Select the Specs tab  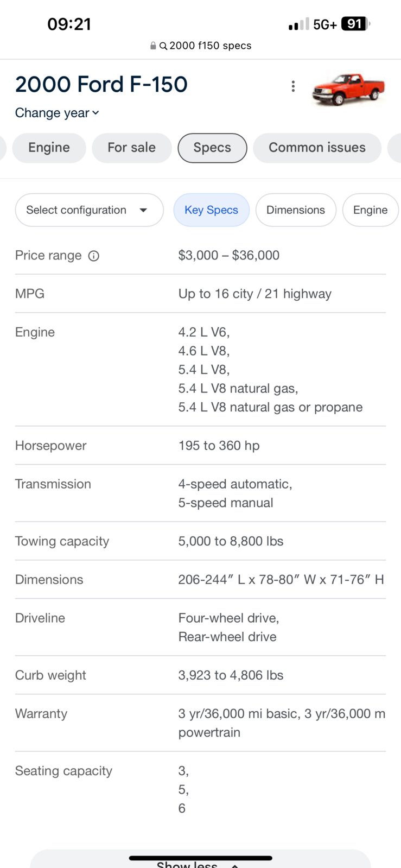(x=212, y=148)
